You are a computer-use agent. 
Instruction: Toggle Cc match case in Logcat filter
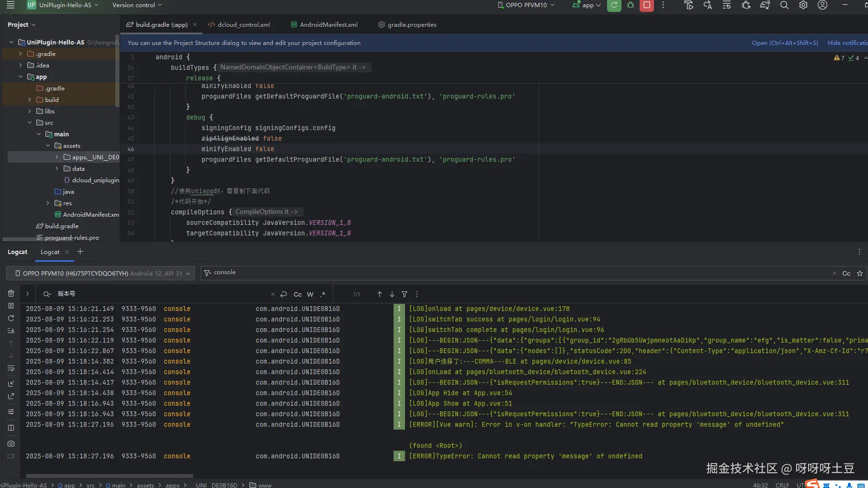[x=846, y=273]
